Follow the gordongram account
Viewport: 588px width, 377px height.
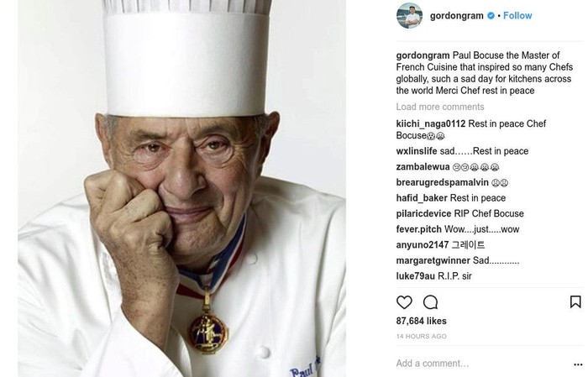click(x=517, y=15)
